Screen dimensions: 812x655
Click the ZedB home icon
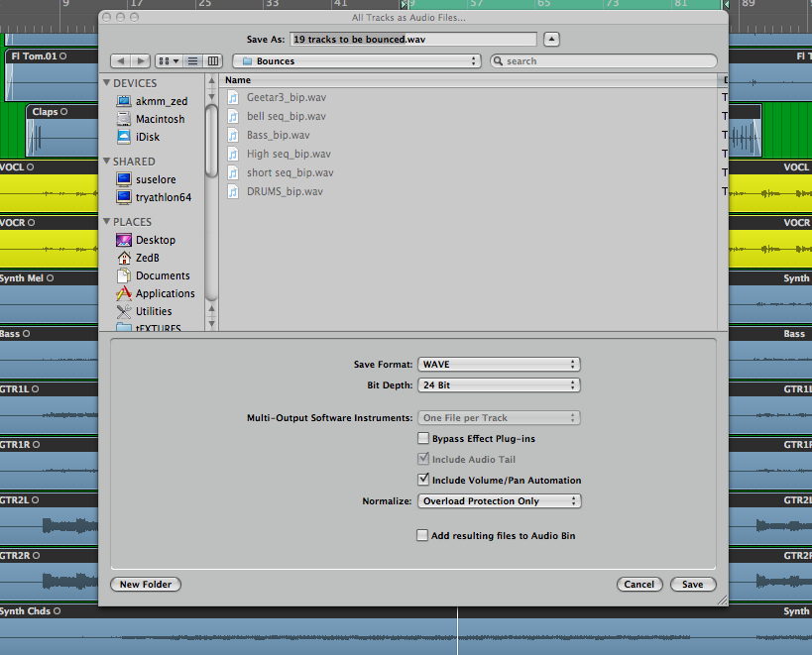coord(124,257)
